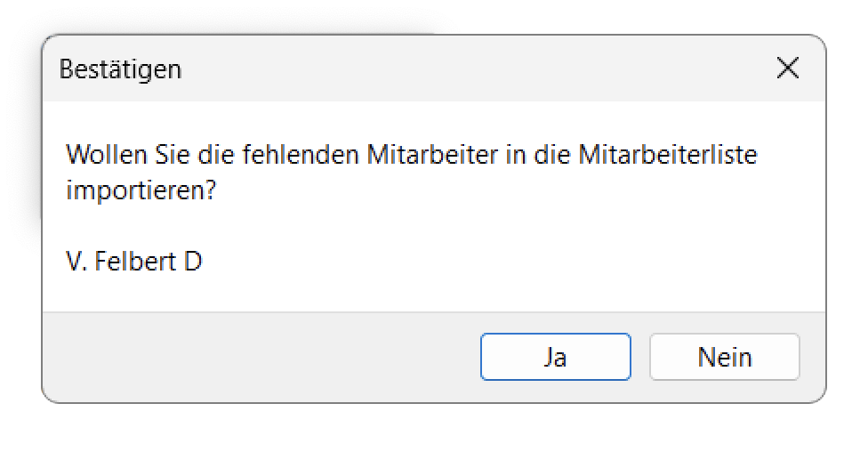Click the gray footer area left of Ja
Image resolution: width=868 pixels, height=452 pixels.
[x=258, y=357]
